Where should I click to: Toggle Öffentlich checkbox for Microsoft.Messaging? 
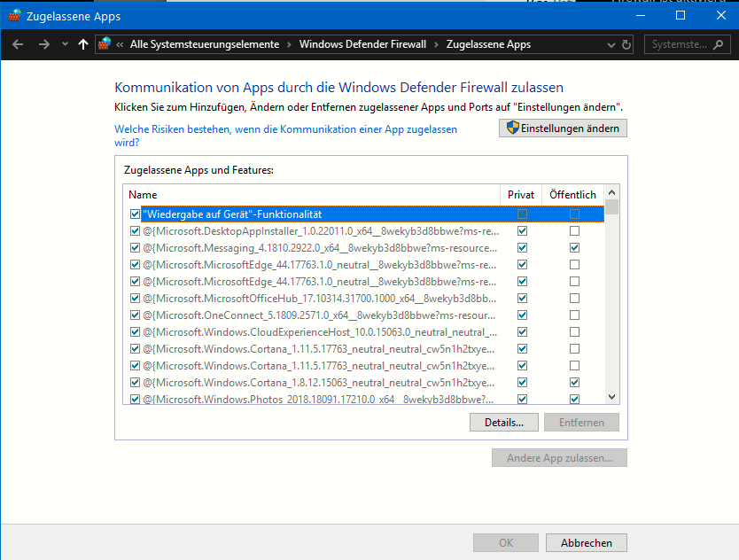point(574,247)
